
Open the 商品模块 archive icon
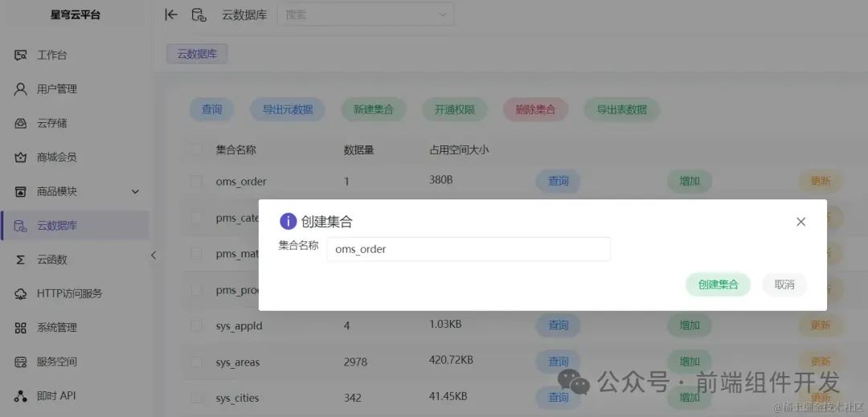tap(20, 192)
